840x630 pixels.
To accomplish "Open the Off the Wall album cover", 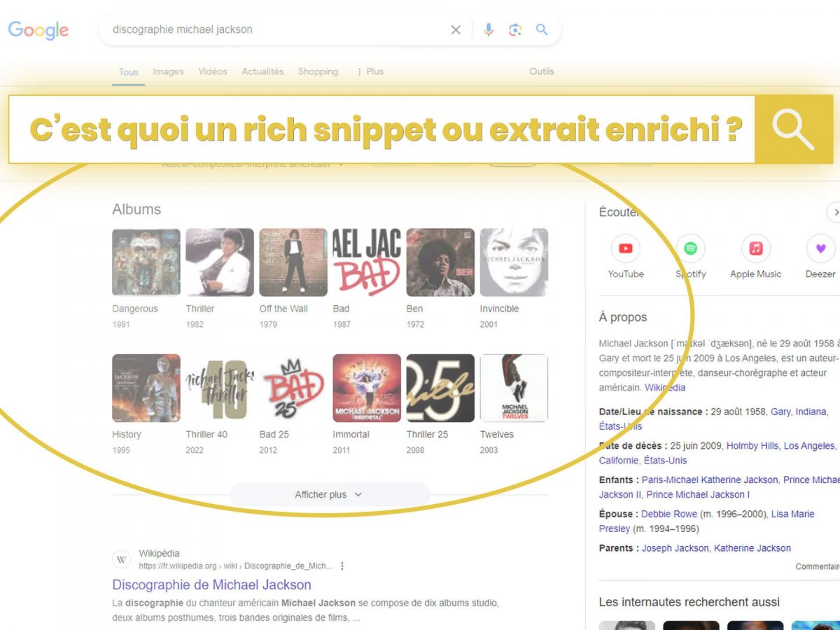I will coord(293,262).
